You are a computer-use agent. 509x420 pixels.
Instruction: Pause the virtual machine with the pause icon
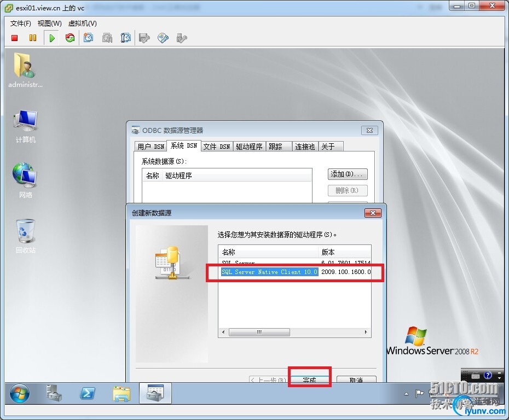tap(33, 38)
